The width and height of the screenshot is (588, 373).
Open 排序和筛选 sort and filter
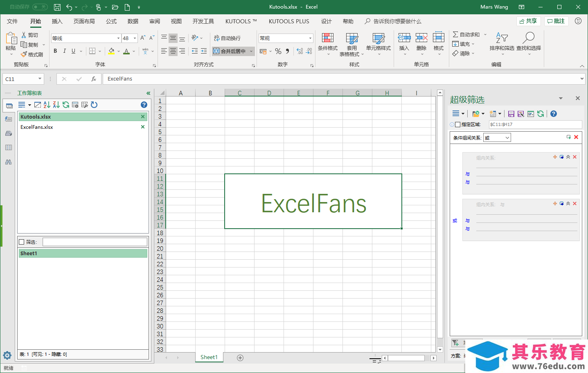(x=502, y=43)
